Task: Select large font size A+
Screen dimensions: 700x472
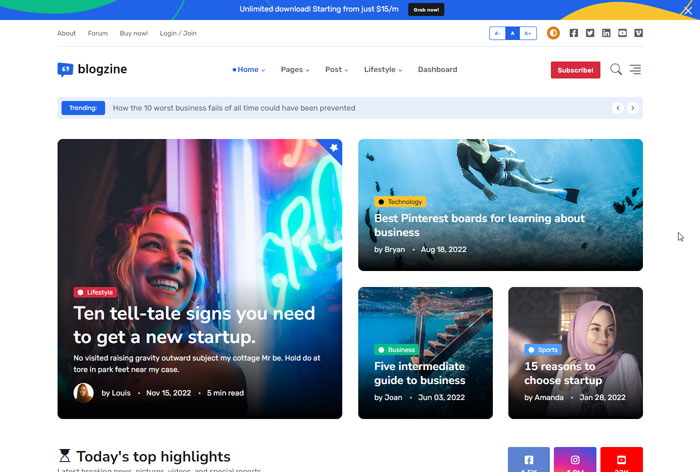Action: pos(528,33)
